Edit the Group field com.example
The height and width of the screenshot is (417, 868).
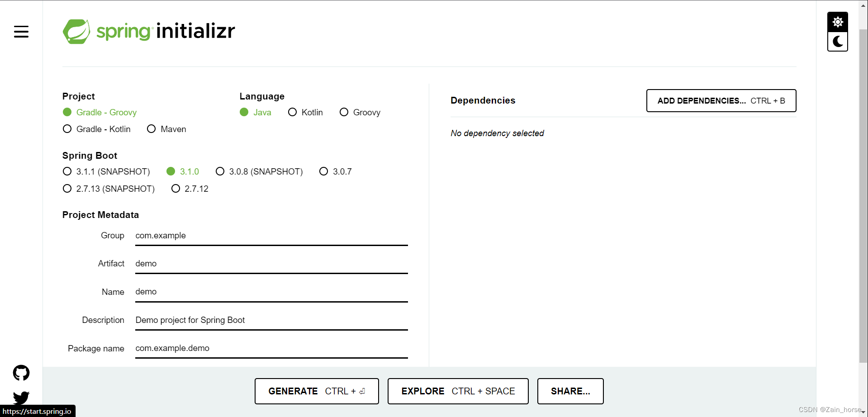[x=271, y=236]
